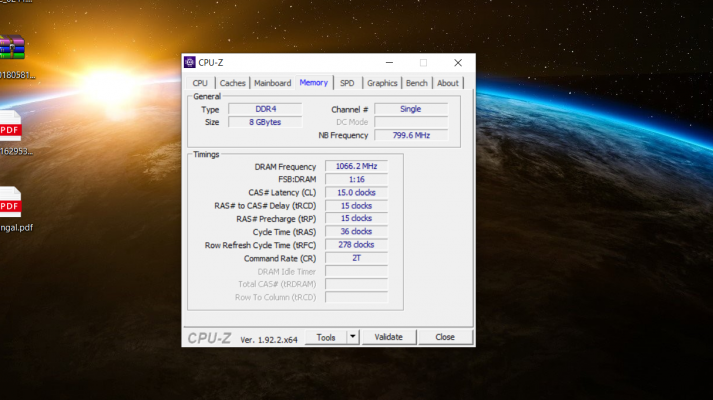Click the ngal.pdf file name label
This screenshot has height=400, width=713.
click(x=16, y=228)
